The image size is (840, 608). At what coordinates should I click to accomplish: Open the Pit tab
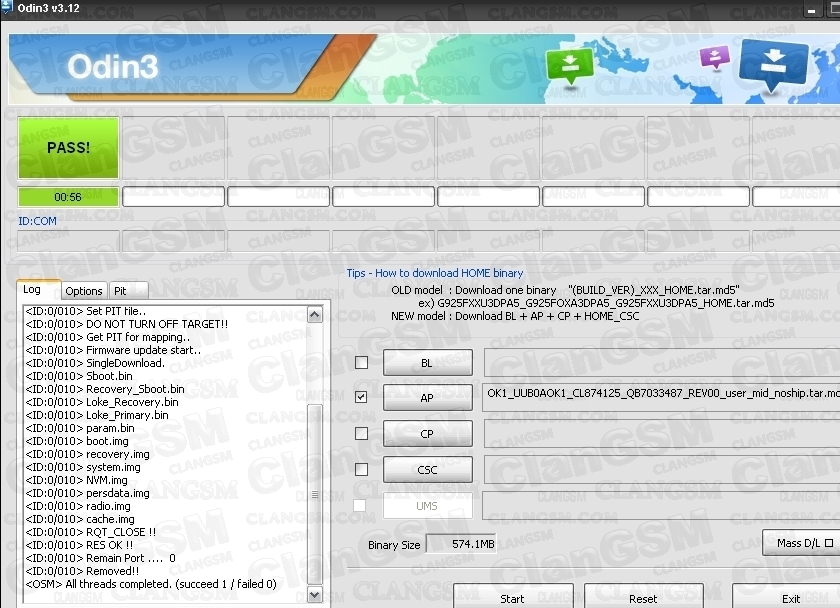pyautogui.click(x=128, y=291)
